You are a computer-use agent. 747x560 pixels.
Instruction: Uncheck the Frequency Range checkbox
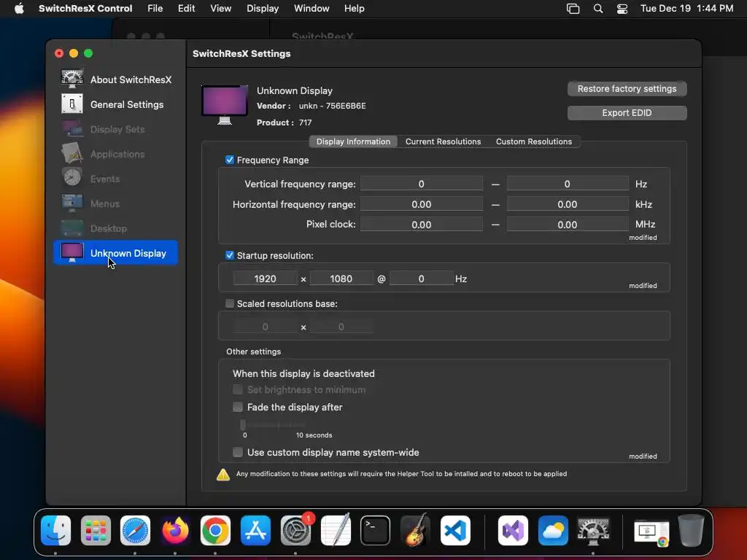(230, 160)
